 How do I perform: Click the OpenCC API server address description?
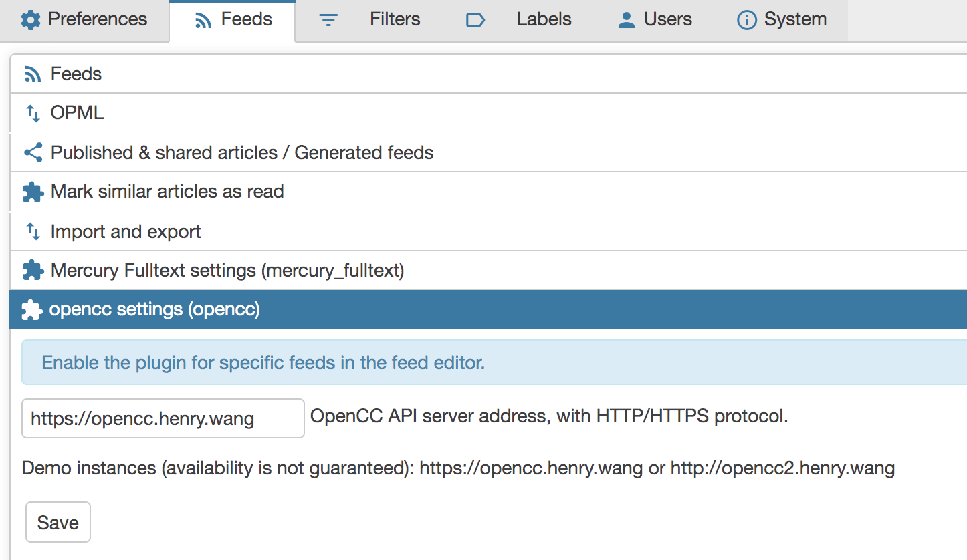[549, 416]
